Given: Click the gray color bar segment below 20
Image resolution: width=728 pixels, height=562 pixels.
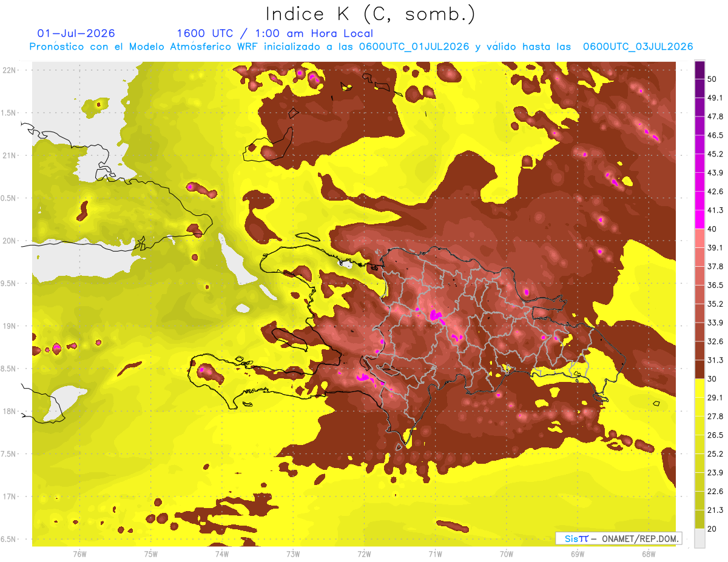Looking at the screenshot, I should 699,538.
